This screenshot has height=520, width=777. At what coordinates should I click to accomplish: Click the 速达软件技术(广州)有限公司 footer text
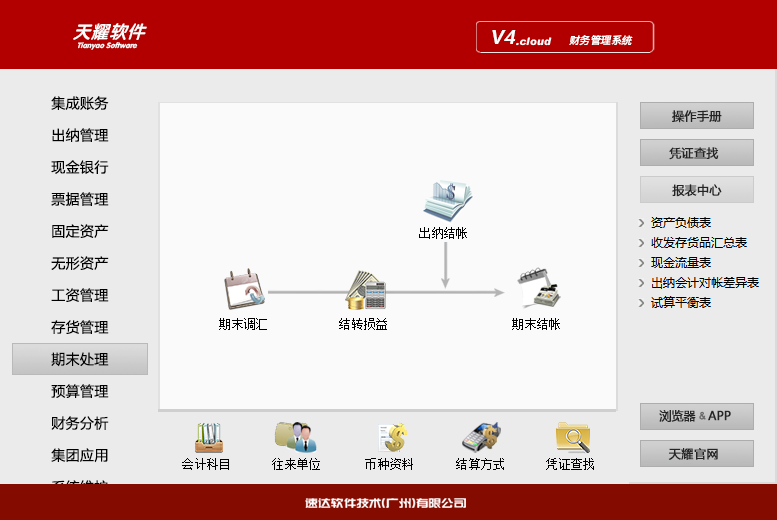[386, 503]
